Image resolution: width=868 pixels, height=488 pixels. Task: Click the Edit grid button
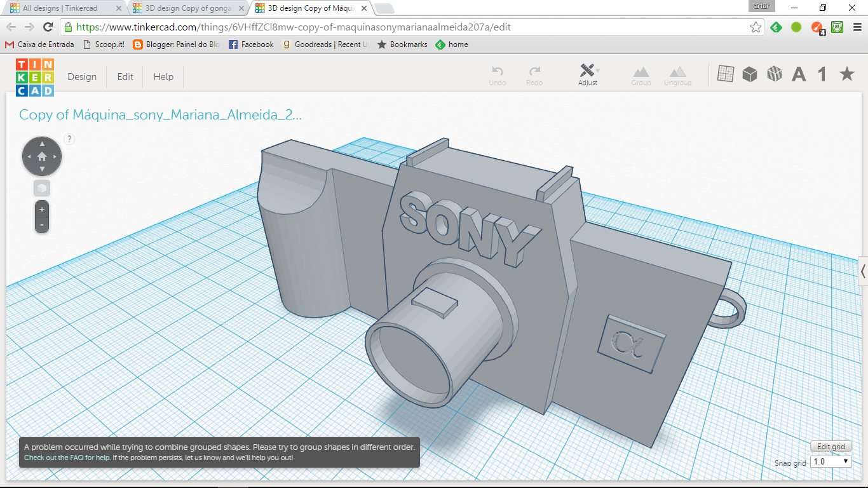point(831,447)
